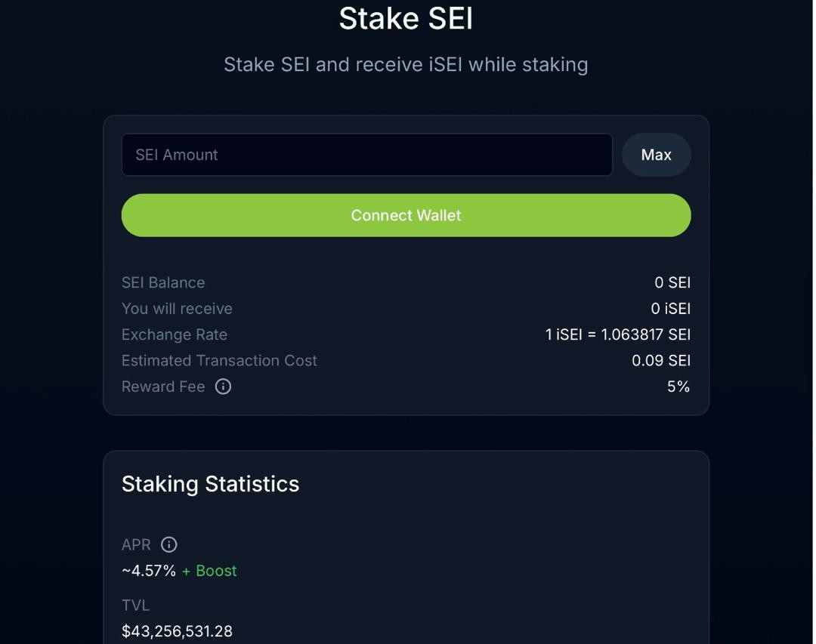Select the Stake SEI heading
Screen dimensions: 816x644
pos(406,18)
